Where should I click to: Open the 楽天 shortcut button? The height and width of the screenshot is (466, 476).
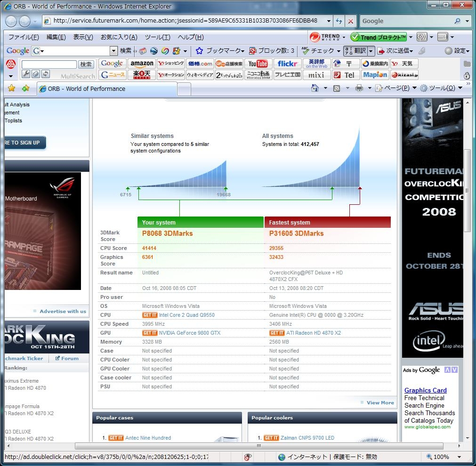142,75
